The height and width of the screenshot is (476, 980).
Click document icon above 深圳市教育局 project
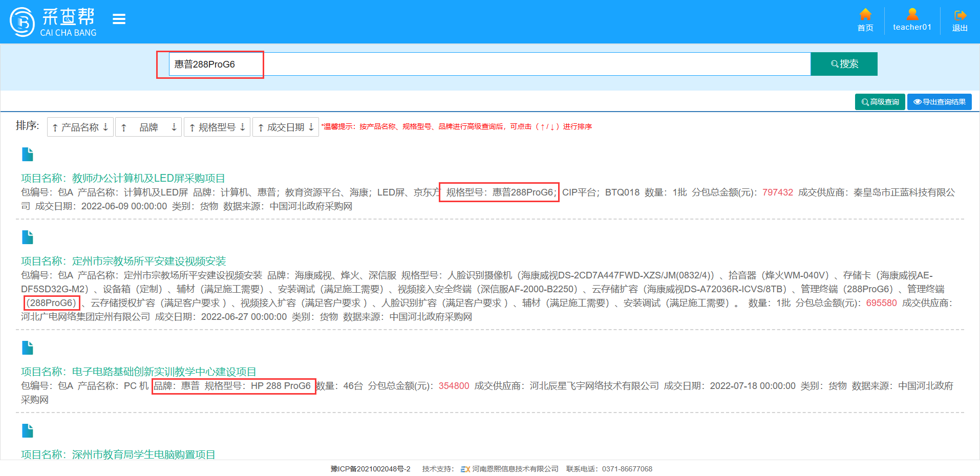[28, 430]
